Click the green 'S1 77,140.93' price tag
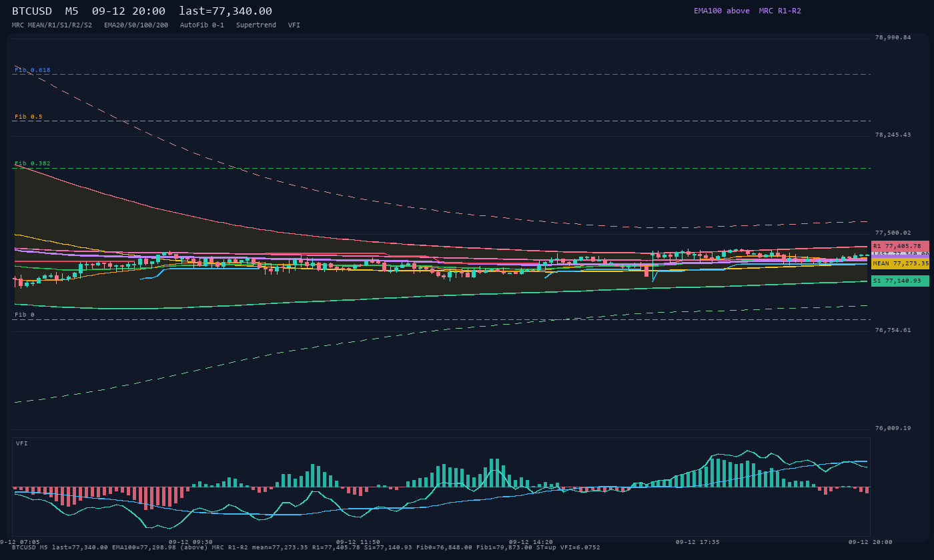The image size is (934, 560). [900, 281]
